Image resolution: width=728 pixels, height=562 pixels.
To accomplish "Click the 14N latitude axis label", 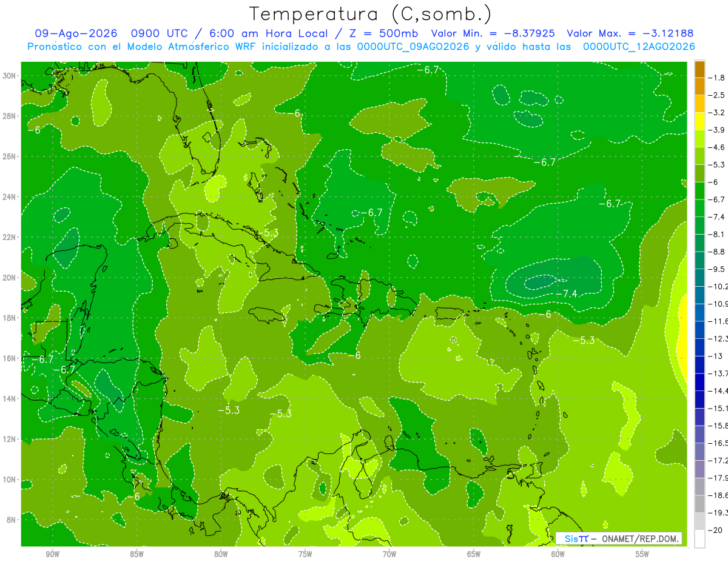I will (10, 399).
